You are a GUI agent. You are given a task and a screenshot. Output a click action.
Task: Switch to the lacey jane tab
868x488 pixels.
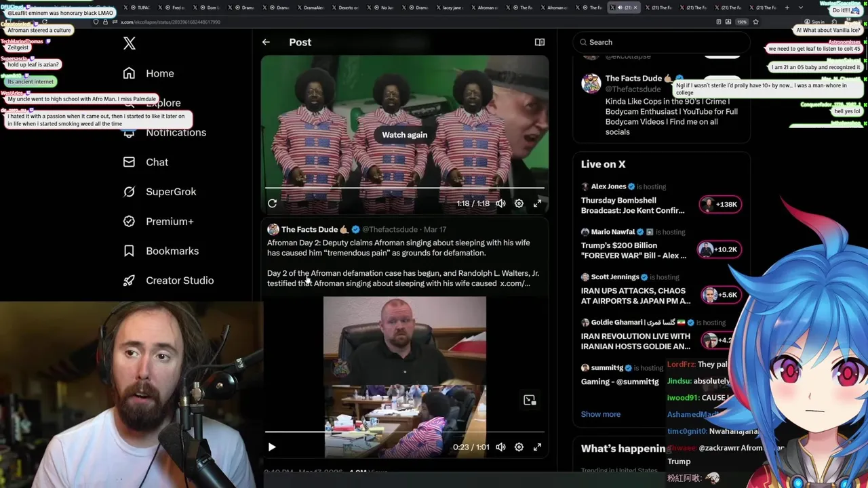(452, 7)
